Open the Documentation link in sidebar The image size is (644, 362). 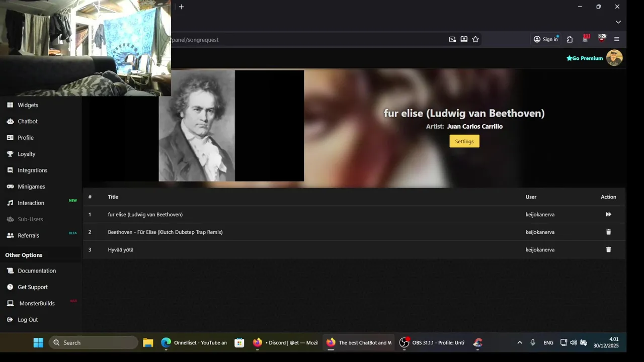37,270
